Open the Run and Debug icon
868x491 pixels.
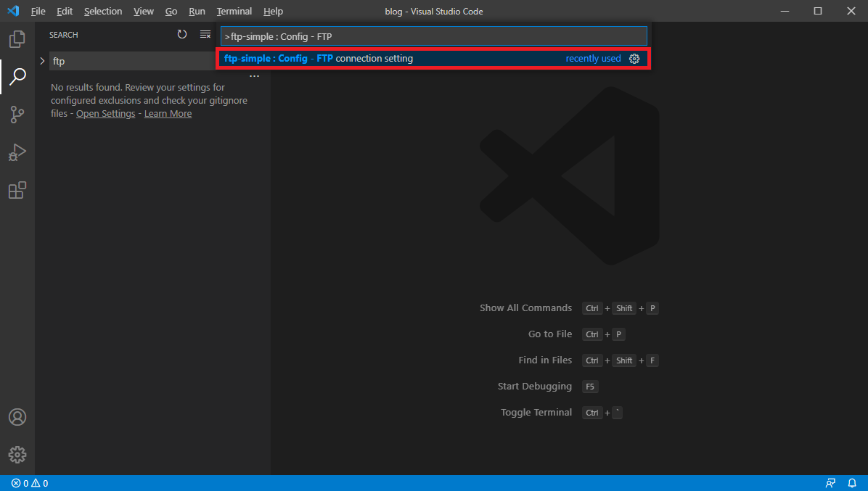coord(17,152)
